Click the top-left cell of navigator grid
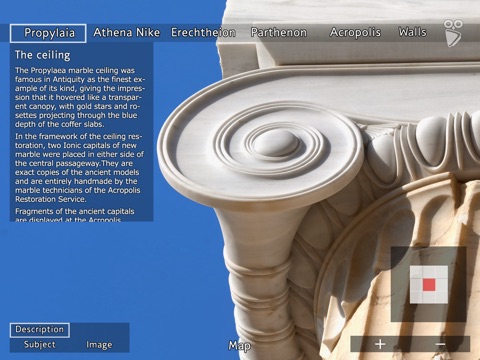This screenshot has width=480, height=360. [416, 272]
